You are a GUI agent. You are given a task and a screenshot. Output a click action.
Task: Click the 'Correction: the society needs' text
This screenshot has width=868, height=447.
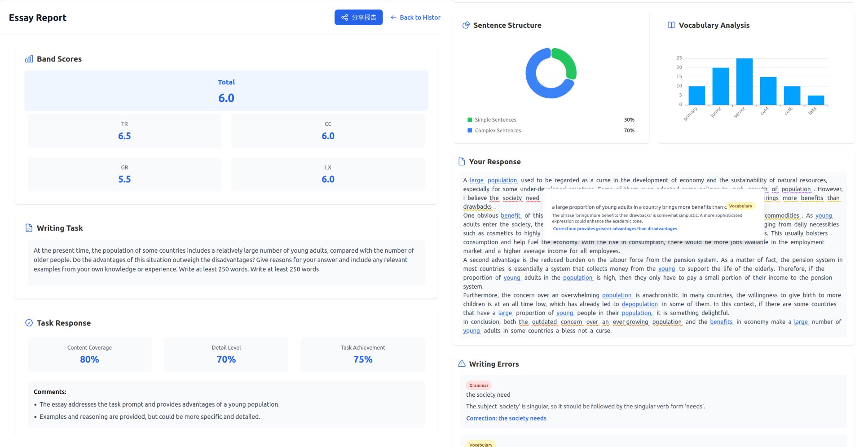(x=506, y=418)
